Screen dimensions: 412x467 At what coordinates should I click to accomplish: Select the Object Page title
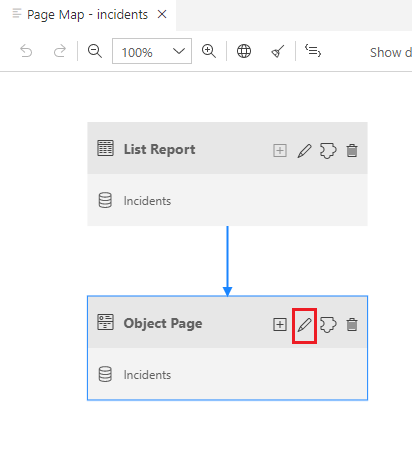[x=163, y=323]
